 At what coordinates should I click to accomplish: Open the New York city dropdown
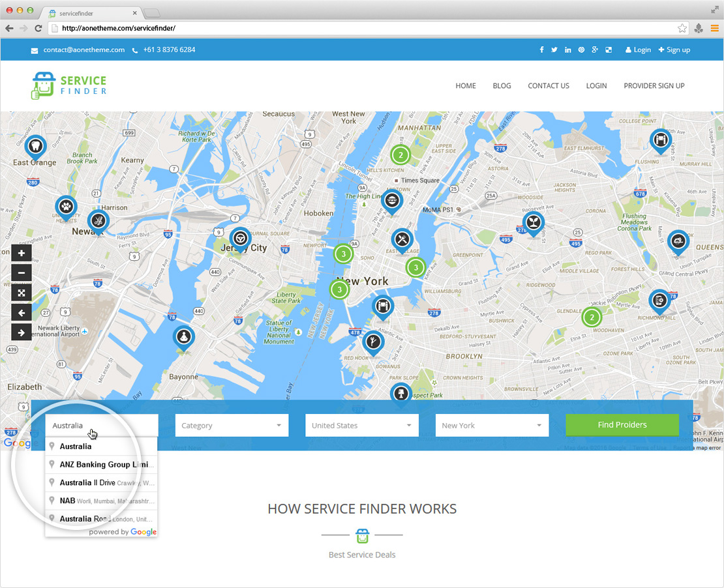click(492, 426)
